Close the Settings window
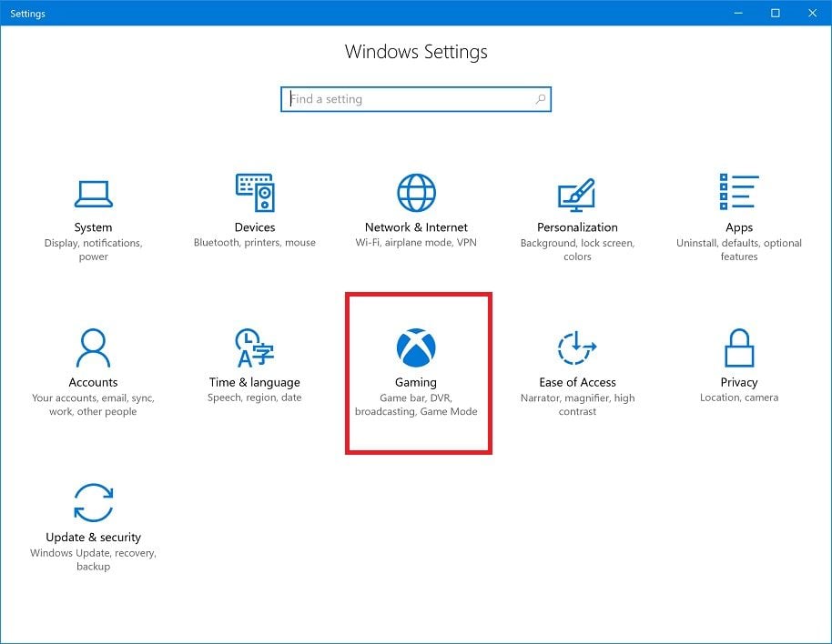This screenshot has width=832, height=644. (811, 13)
